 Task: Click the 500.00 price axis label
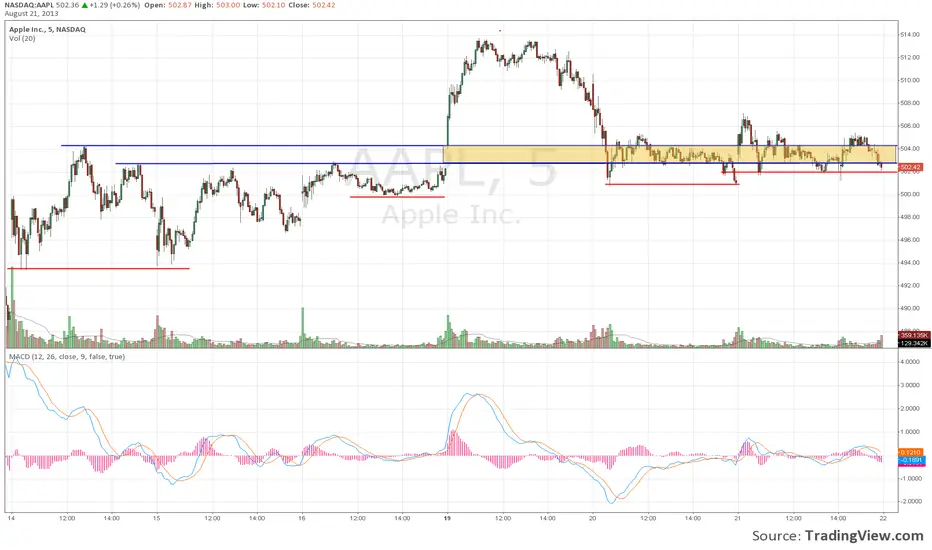coord(910,194)
